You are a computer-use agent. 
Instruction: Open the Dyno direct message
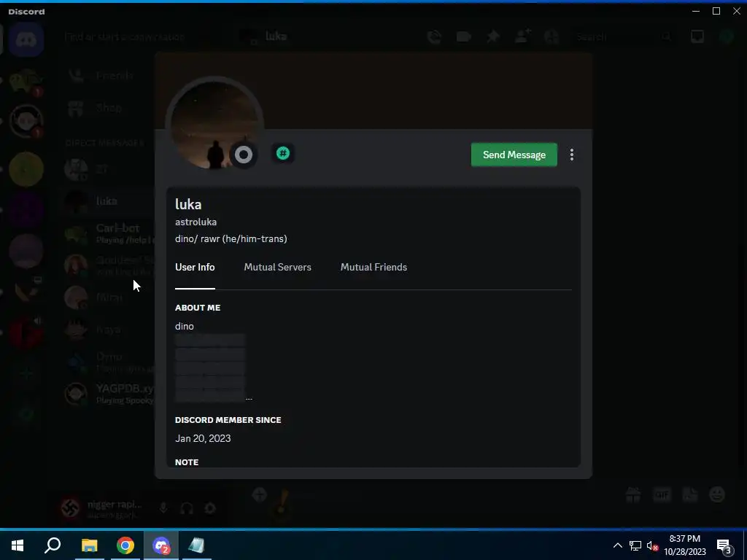109,362
